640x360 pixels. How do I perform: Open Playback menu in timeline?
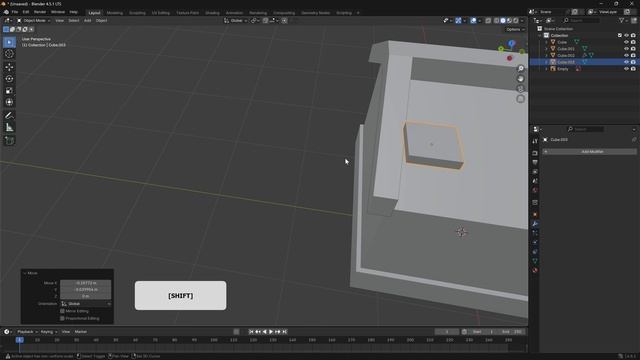[27, 332]
